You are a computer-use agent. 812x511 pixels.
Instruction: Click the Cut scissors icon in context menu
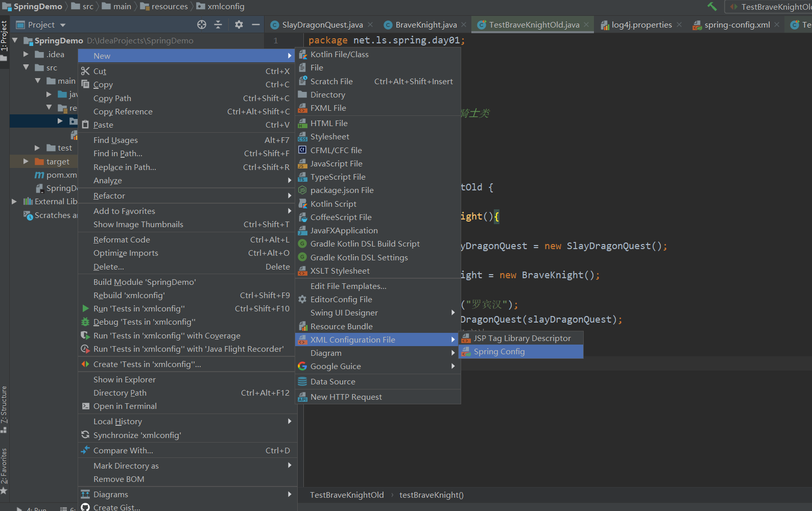pos(85,71)
